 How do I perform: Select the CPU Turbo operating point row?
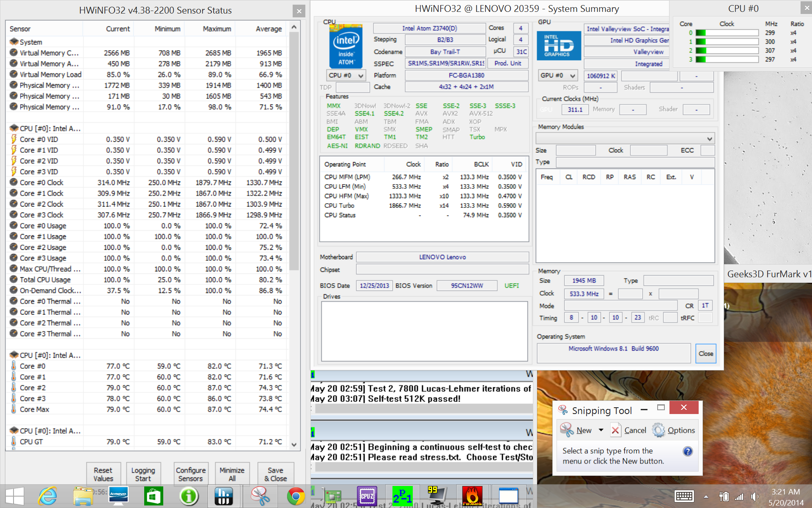point(423,205)
